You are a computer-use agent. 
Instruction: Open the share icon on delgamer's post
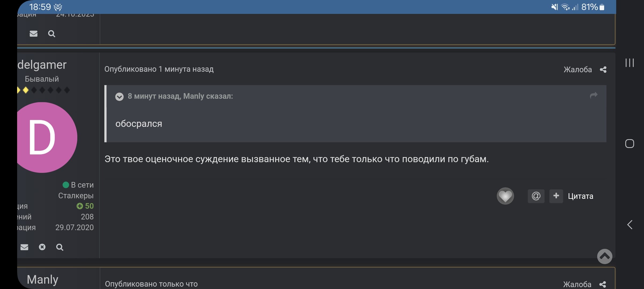[603, 70]
